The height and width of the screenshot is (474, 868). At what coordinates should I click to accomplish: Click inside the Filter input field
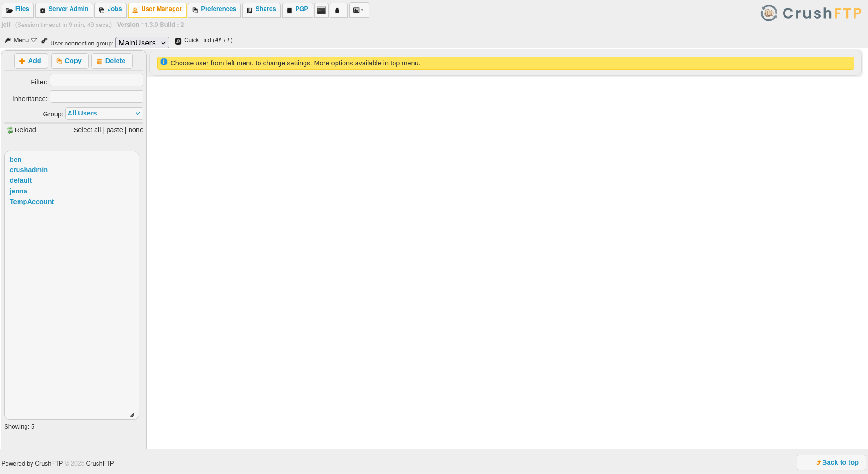pyautogui.click(x=96, y=80)
